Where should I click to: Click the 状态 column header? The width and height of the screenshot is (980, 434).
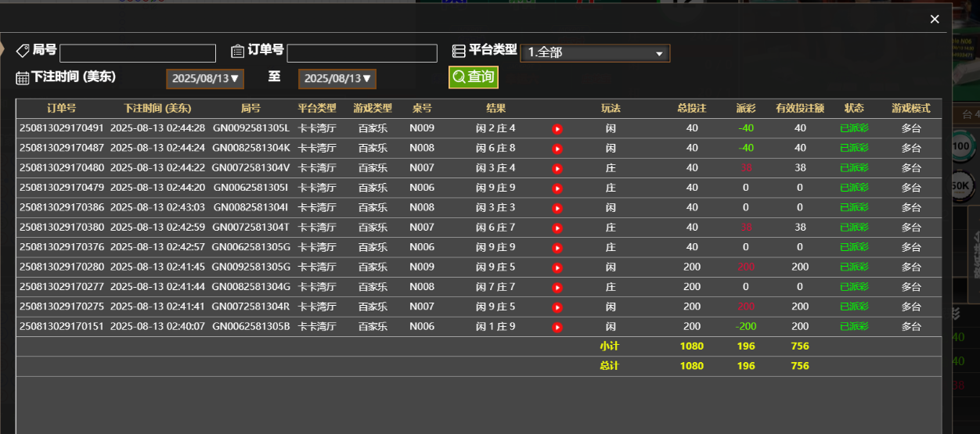(x=854, y=109)
